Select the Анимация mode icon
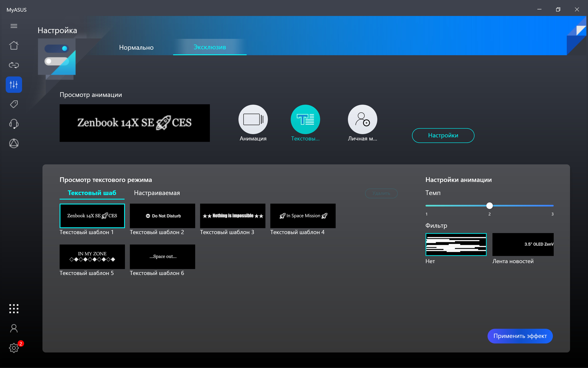This screenshot has height=368, width=588. click(x=253, y=120)
